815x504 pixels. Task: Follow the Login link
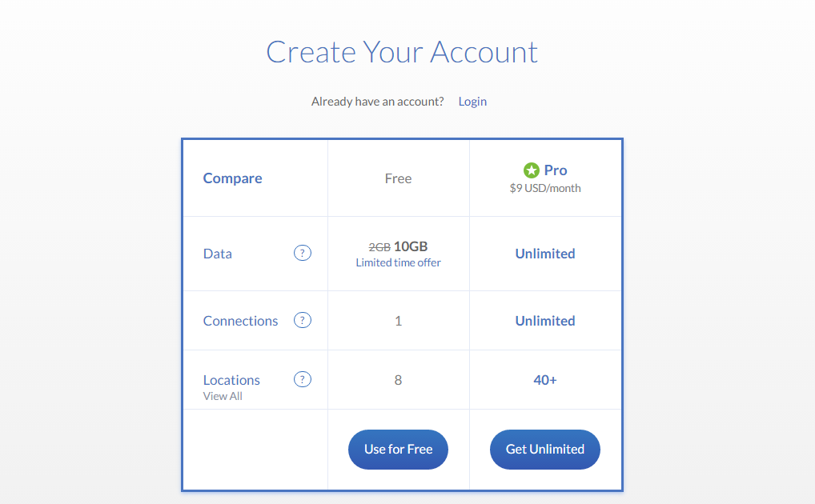(472, 102)
